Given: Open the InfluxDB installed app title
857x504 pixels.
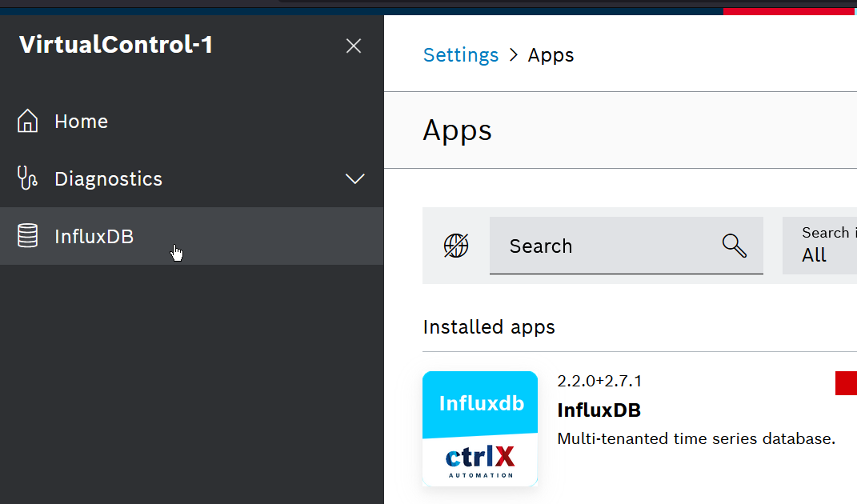Looking at the screenshot, I should (599, 410).
